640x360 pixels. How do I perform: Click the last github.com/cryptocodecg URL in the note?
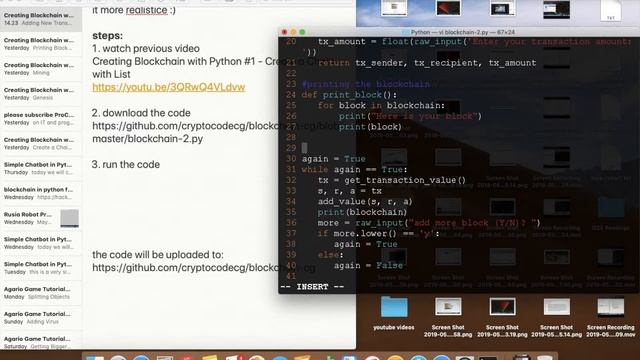coord(203,268)
